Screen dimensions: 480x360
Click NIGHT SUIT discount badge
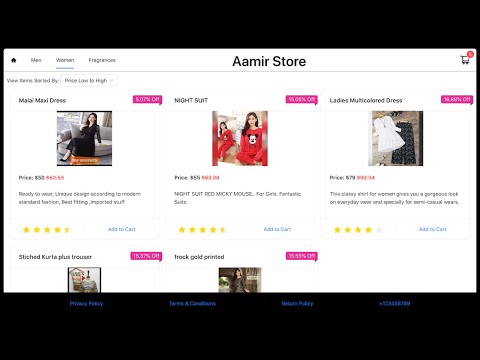coord(301,99)
